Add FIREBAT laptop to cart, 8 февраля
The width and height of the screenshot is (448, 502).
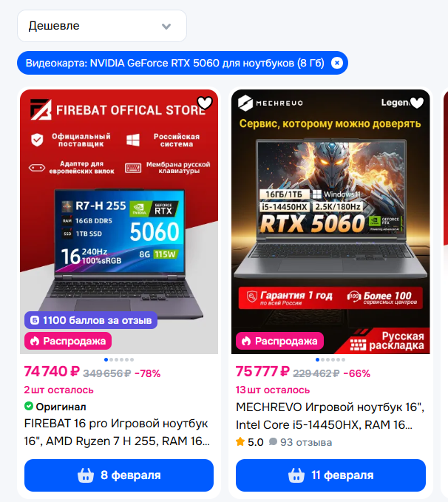pyautogui.click(x=119, y=475)
